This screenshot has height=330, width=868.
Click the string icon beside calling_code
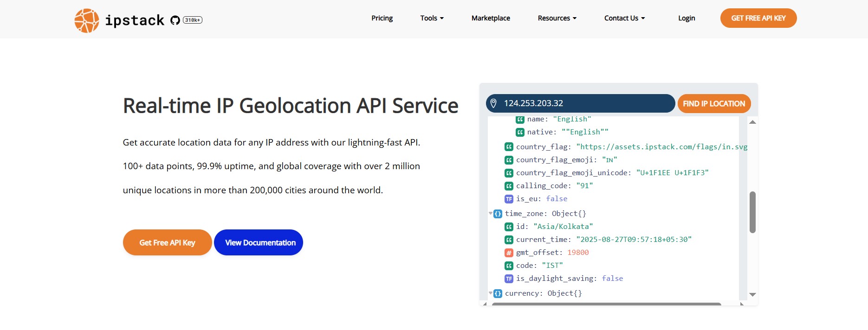[509, 186]
